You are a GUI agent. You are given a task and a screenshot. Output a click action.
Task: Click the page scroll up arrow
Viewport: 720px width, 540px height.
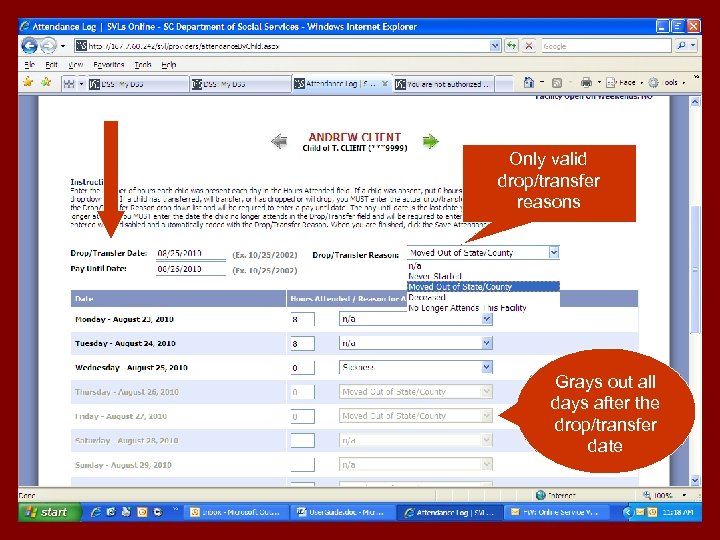(x=695, y=102)
